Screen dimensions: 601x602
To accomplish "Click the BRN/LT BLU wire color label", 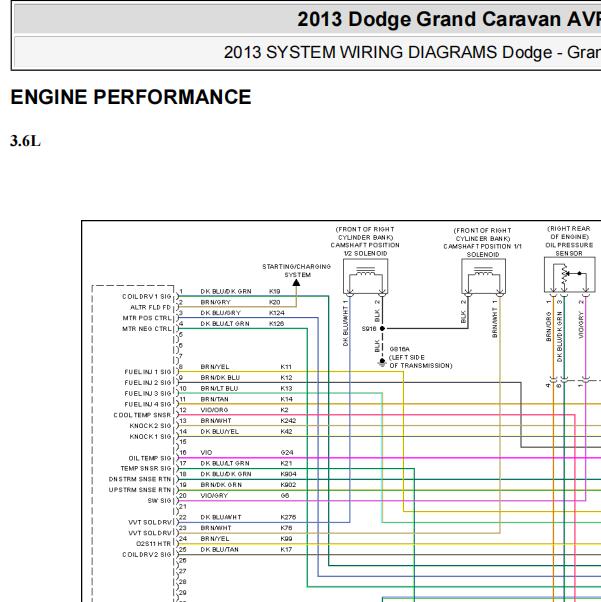I will [x=219, y=388].
